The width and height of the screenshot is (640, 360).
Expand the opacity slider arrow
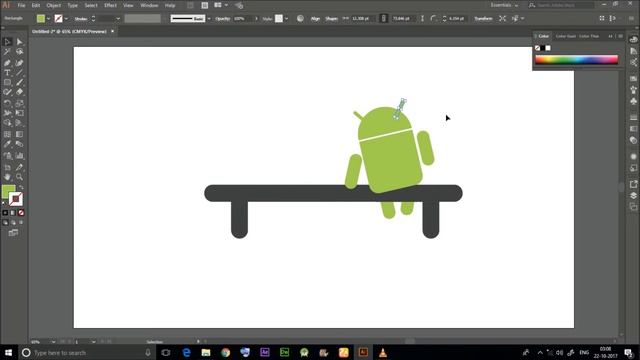256,19
